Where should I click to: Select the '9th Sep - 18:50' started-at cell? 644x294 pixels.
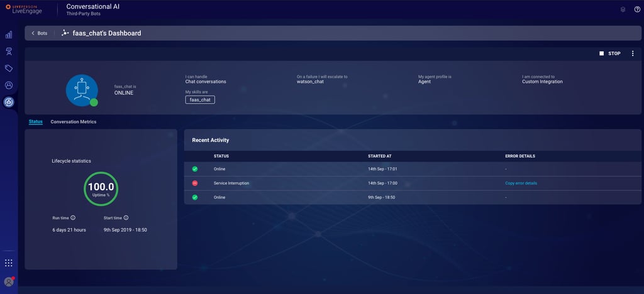[381, 197]
